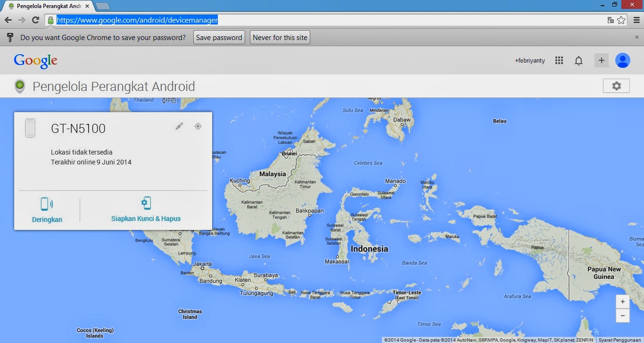Click the Android Device Manager pin logo

[x=19, y=86]
